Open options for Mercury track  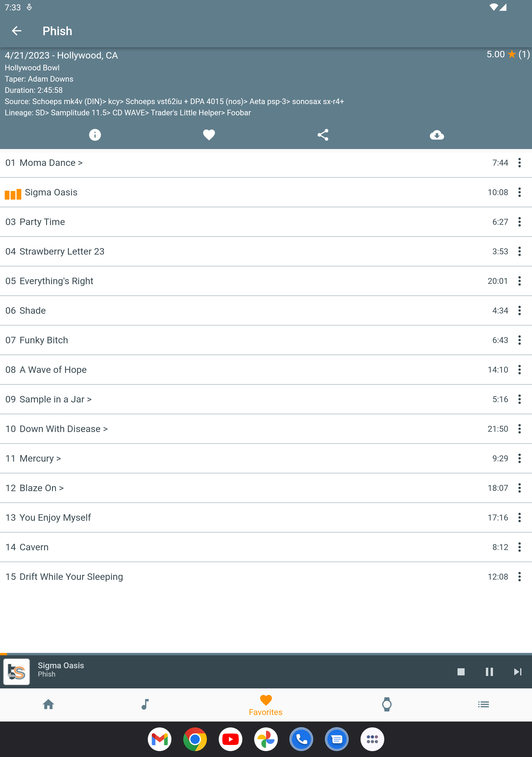tap(519, 459)
